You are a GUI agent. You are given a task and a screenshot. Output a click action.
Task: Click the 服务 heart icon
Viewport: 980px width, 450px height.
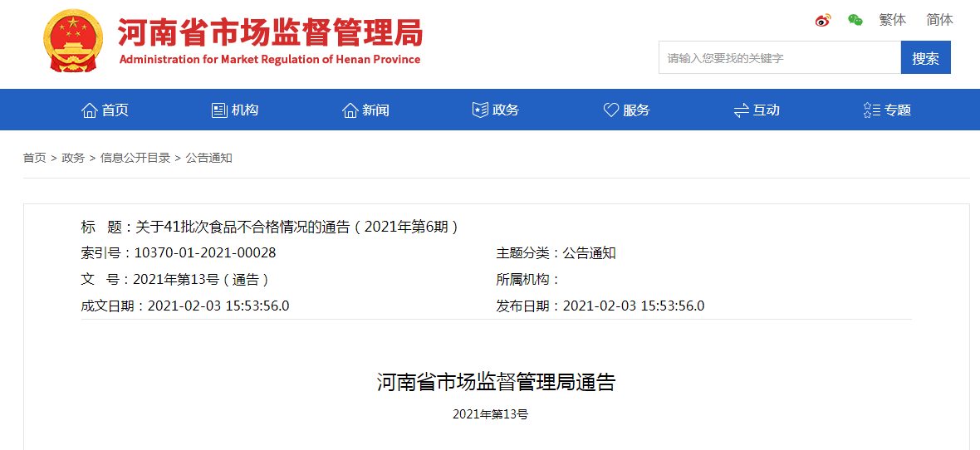(610, 110)
